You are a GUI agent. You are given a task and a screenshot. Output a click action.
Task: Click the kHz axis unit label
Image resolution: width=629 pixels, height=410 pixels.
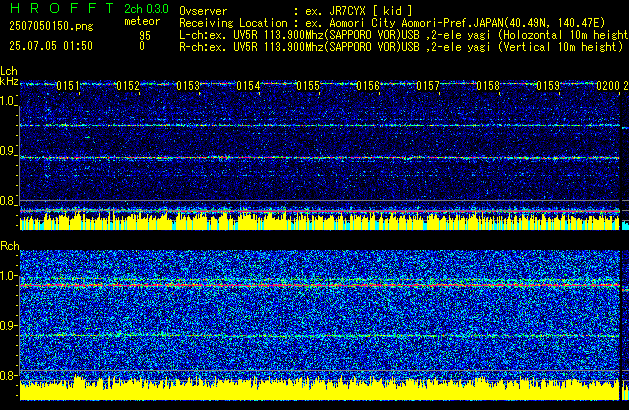[9, 81]
